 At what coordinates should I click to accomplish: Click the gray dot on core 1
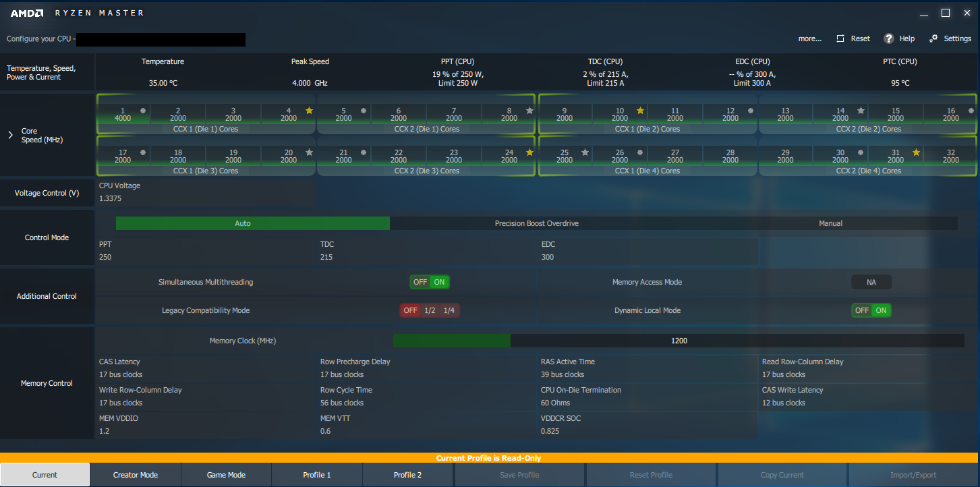tap(143, 111)
